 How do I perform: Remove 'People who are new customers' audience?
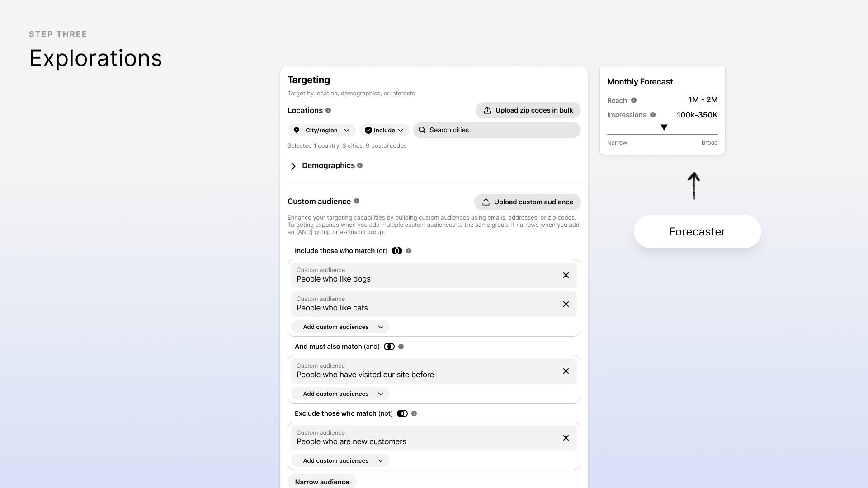[566, 438]
